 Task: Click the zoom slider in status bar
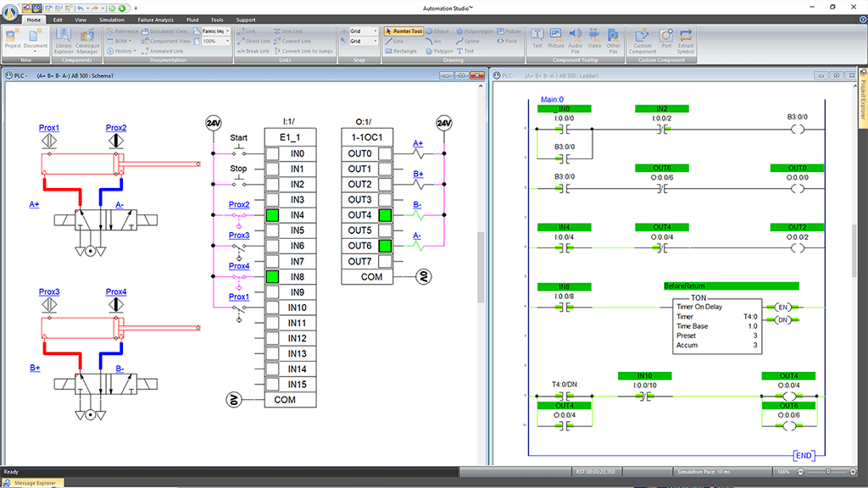tap(828, 472)
